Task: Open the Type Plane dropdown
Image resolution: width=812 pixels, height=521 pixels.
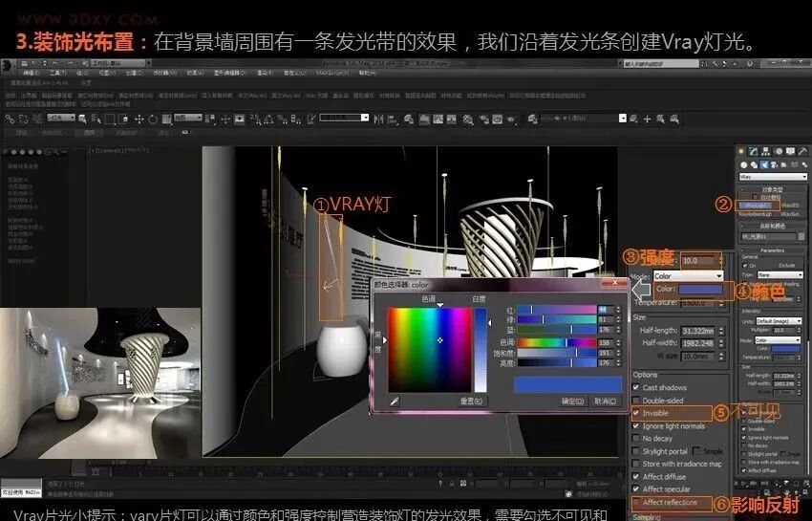Action: click(780, 274)
